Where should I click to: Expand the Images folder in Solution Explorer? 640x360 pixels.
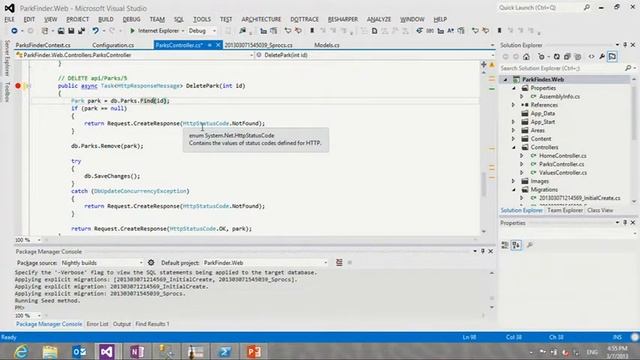point(514,181)
